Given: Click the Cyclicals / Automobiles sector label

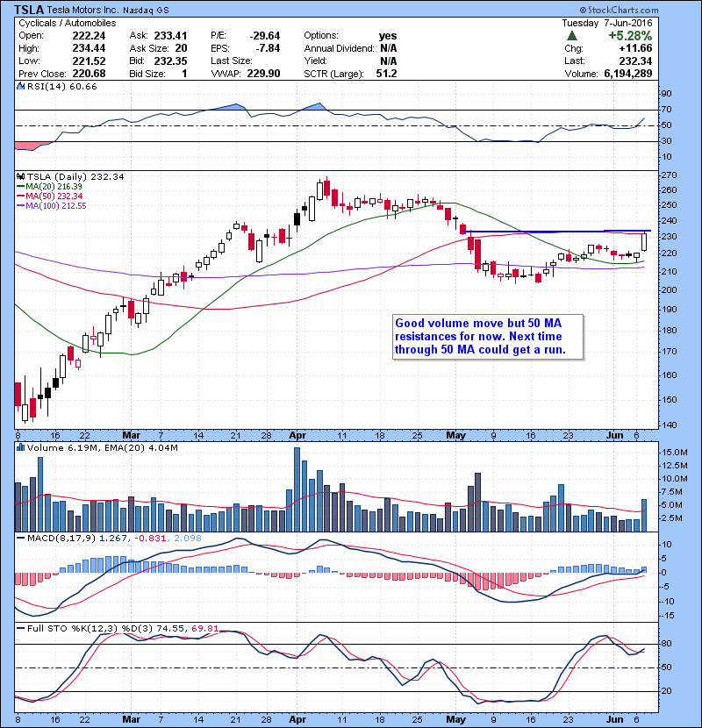Looking at the screenshot, I should pyautogui.click(x=68, y=23).
